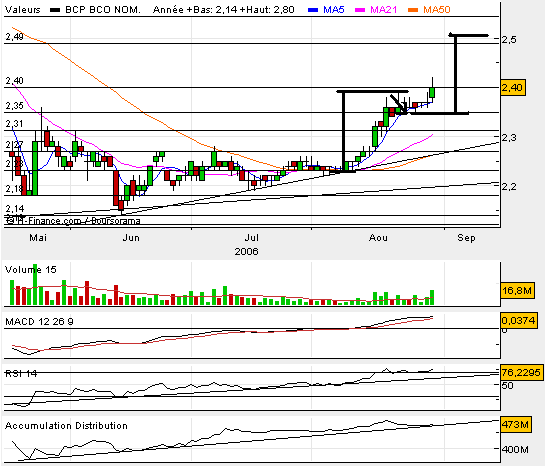Image resolution: width=545 pixels, height=466 pixels.
Task: Click the 400M accumulation axis label
Action: click(x=515, y=450)
